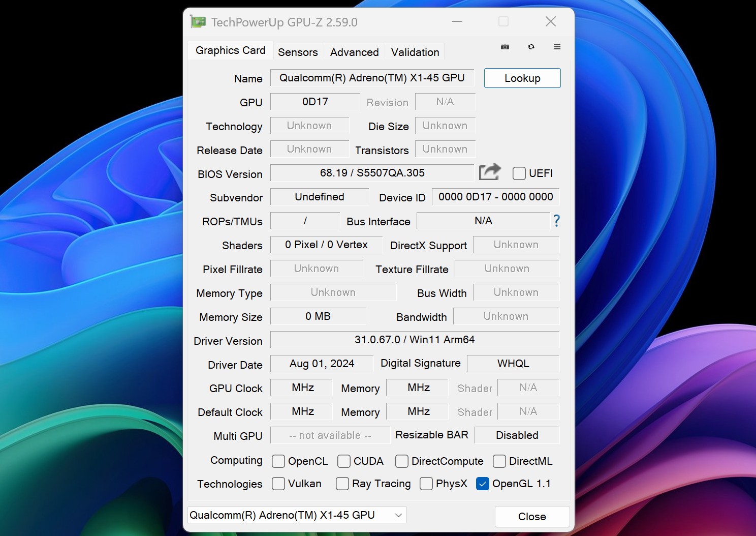Screen dimensions: 756x536
Task: Click the Lookup button
Action: [522, 78]
